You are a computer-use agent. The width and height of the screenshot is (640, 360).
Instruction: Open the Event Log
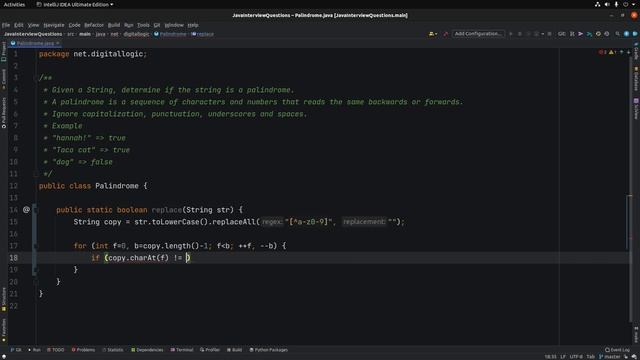click(x=617, y=350)
